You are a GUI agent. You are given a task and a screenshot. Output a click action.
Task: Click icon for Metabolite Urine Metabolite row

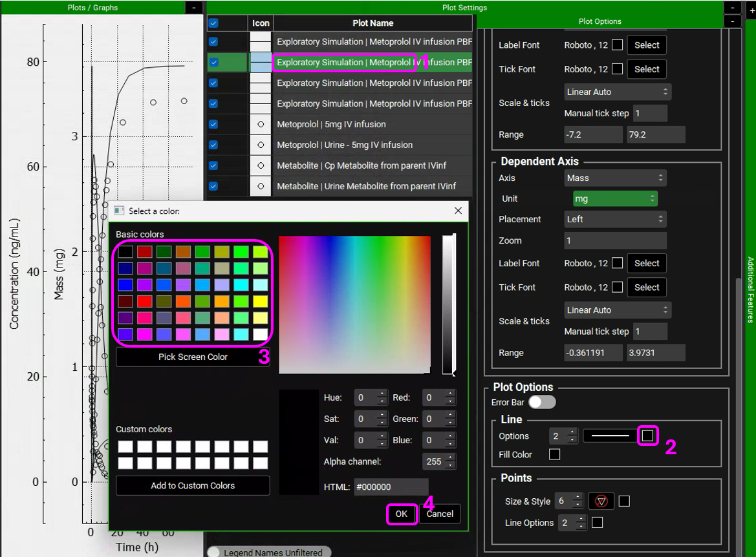pos(261,186)
